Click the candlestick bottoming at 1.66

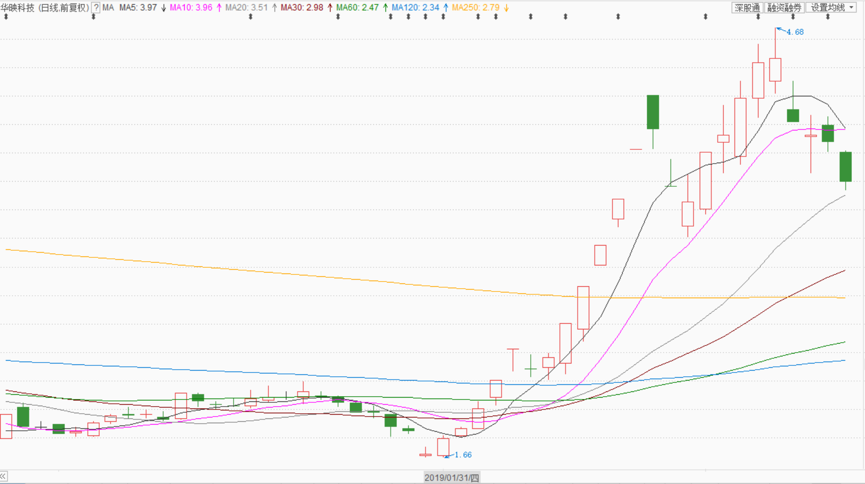coord(443,446)
